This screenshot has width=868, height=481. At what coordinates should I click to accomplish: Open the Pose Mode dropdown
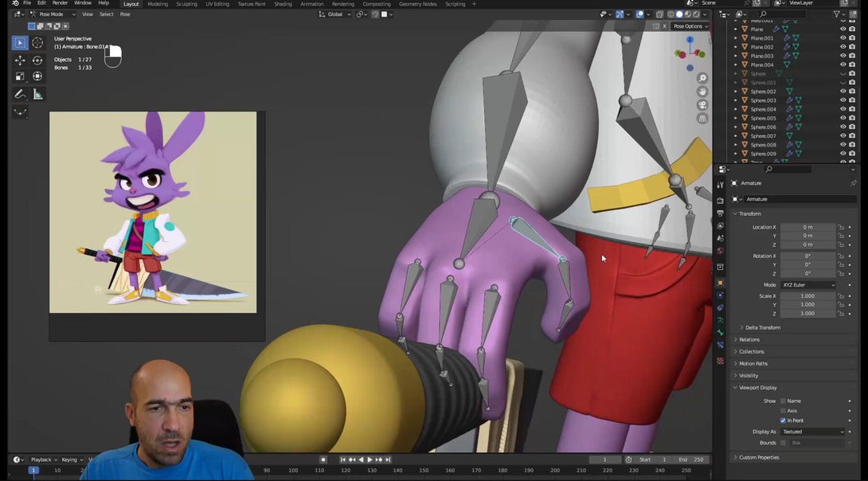tap(53, 14)
